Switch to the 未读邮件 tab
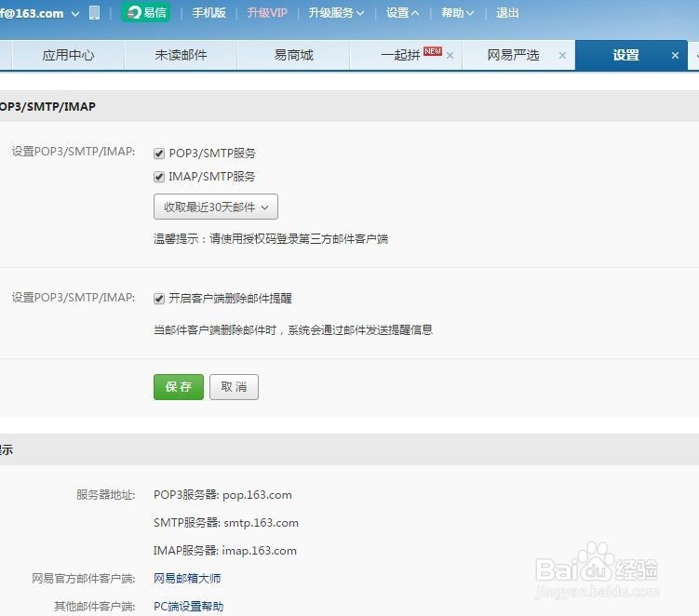This screenshot has width=699, height=616. 181,55
